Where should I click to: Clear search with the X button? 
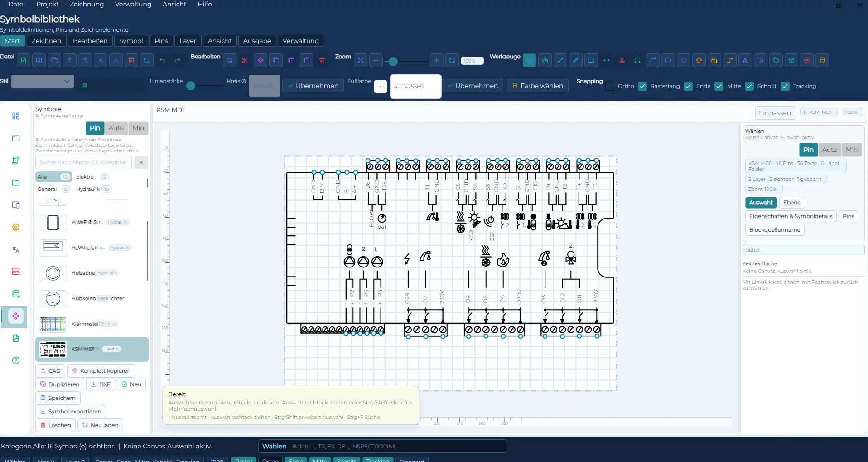(141, 162)
